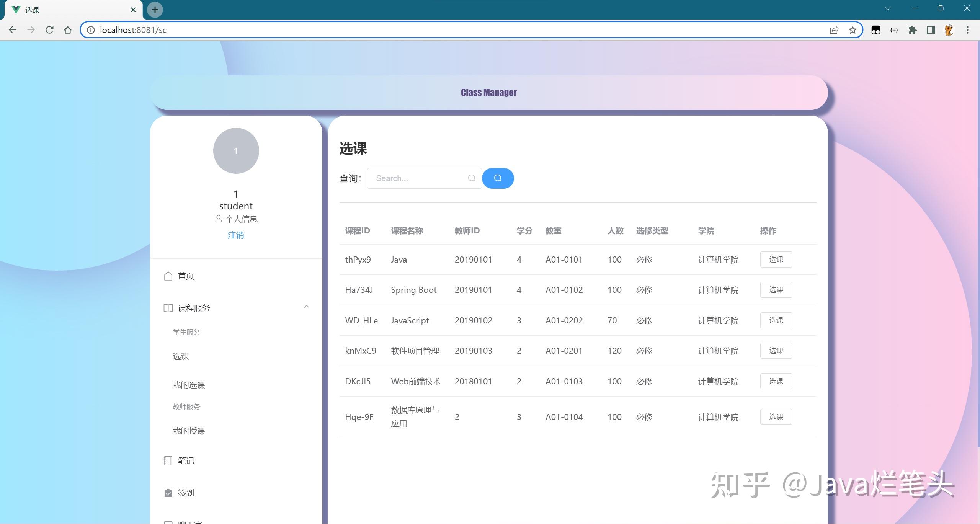This screenshot has height=524, width=980.
Task: Click the browser reload page icon
Action: 49,30
